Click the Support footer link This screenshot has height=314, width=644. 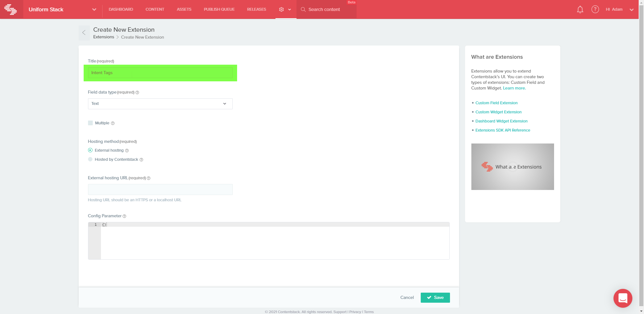[340, 312]
